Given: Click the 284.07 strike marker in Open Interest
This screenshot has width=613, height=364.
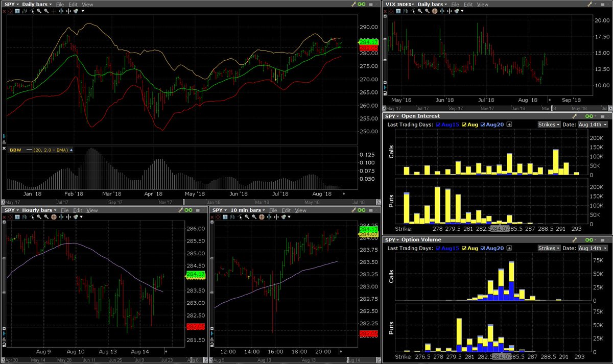Looking at the screenshot, I should pyautogui.click(x=501, y=229).
